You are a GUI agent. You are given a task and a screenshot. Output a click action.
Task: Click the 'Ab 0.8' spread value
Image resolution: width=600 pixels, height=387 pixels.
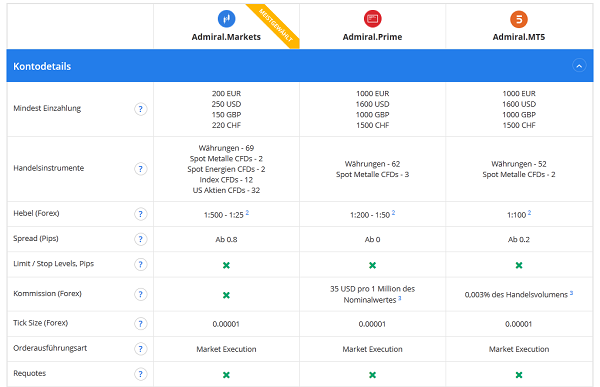[x=226, y=240]
